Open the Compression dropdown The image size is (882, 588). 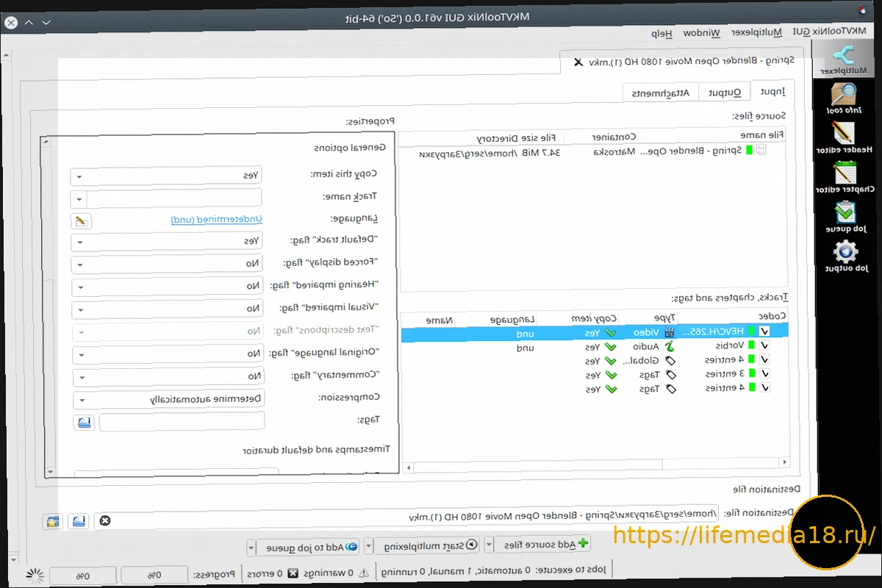tap(168, 400)
